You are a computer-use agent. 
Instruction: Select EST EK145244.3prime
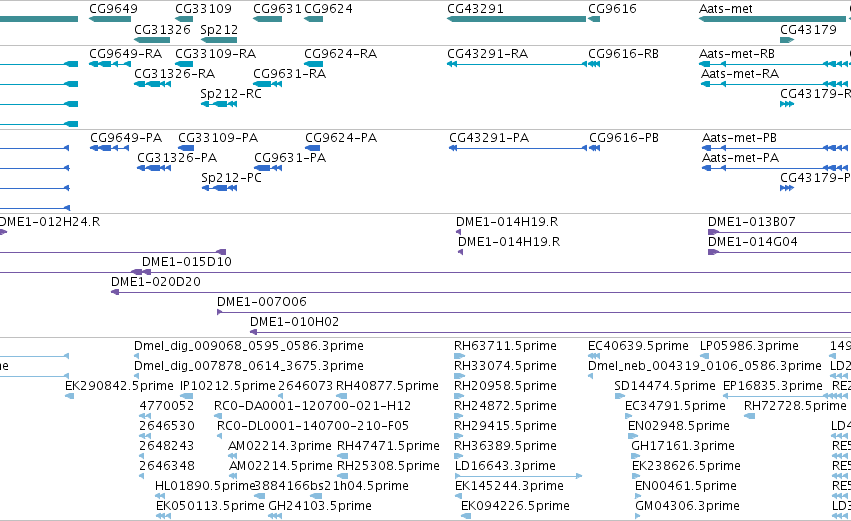tap(509, 486)
